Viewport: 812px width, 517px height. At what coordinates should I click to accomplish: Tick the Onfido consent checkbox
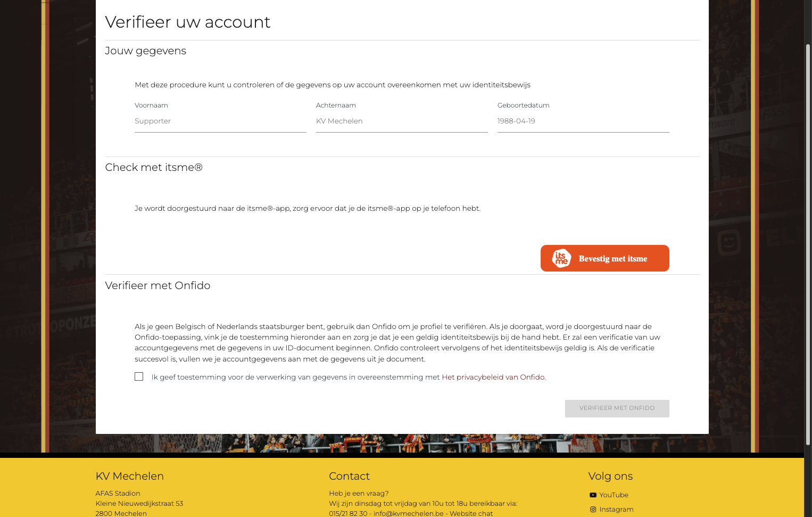point(139,376)
